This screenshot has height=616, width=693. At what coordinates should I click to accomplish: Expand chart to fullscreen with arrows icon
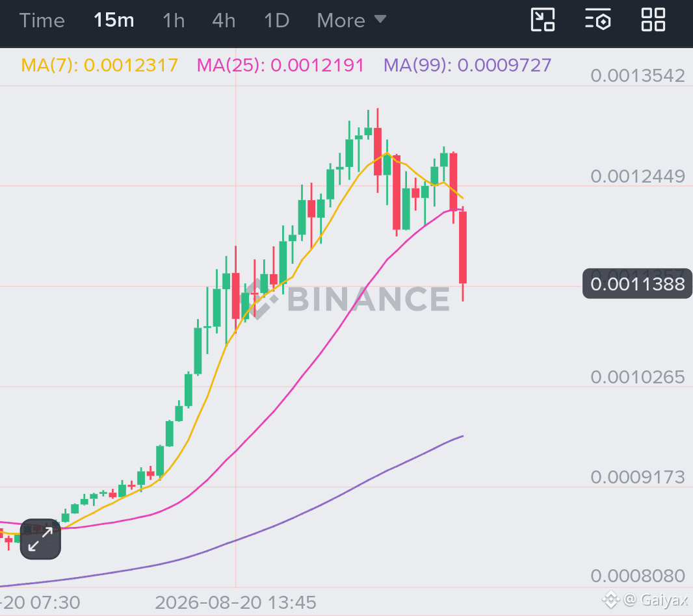click(40, 539)
